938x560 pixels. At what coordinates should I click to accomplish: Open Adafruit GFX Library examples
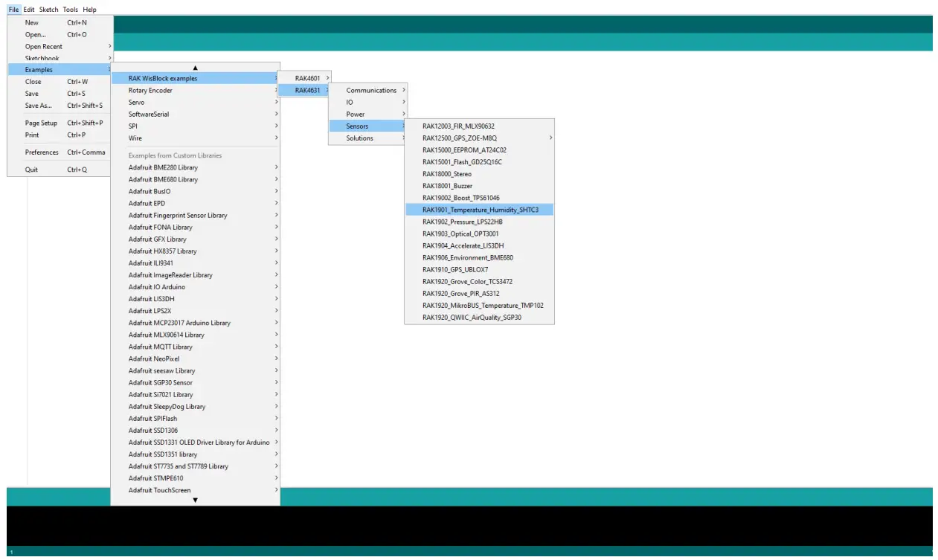(x=196, y=239)
